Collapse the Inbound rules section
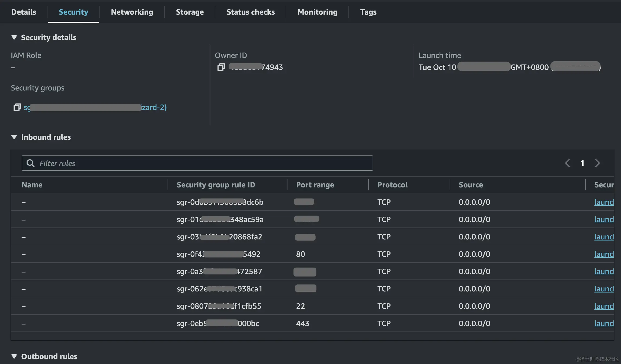Image resolution: width=621 pixels, height=364 pixels. click(x=14, y=137)
